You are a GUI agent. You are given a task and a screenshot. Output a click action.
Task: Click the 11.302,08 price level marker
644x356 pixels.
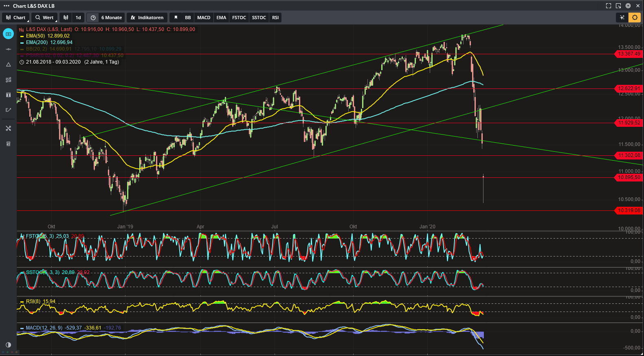(629, 155)
